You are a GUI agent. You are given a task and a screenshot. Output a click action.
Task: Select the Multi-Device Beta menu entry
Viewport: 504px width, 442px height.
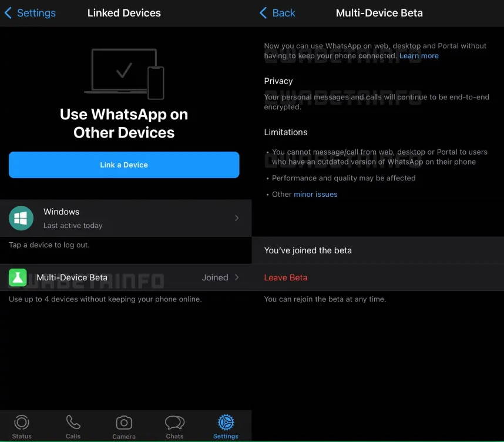coord(72,277)
